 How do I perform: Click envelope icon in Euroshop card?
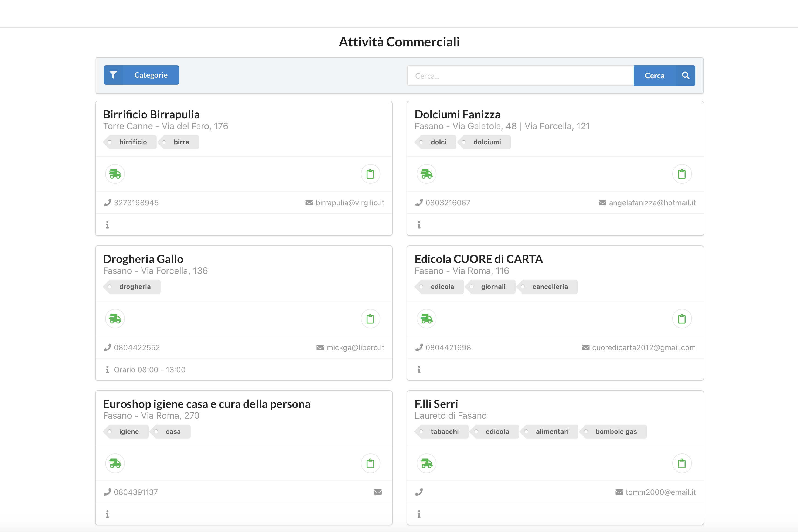coord(378,492)
